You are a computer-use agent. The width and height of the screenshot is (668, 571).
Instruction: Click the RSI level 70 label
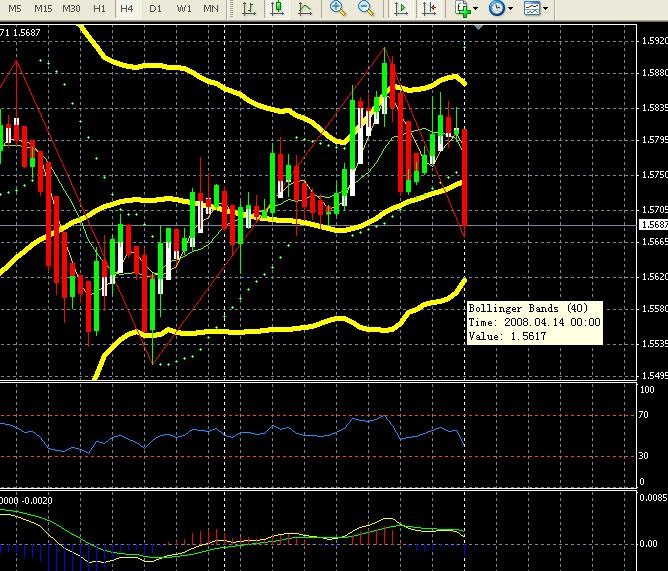[643, 415]
